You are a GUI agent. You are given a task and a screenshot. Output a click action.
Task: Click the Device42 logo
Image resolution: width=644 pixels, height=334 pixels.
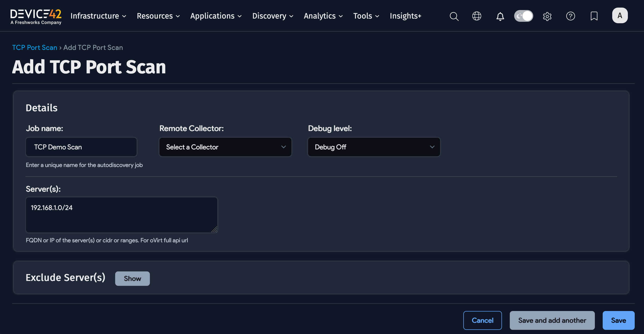36,15
